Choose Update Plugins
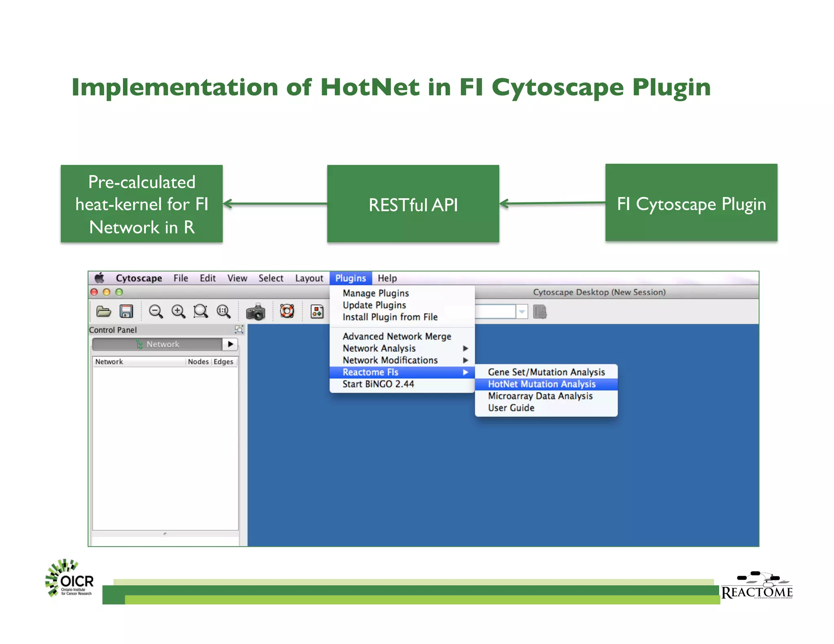This screenshot has width=834, height=644. click(402, 305)
